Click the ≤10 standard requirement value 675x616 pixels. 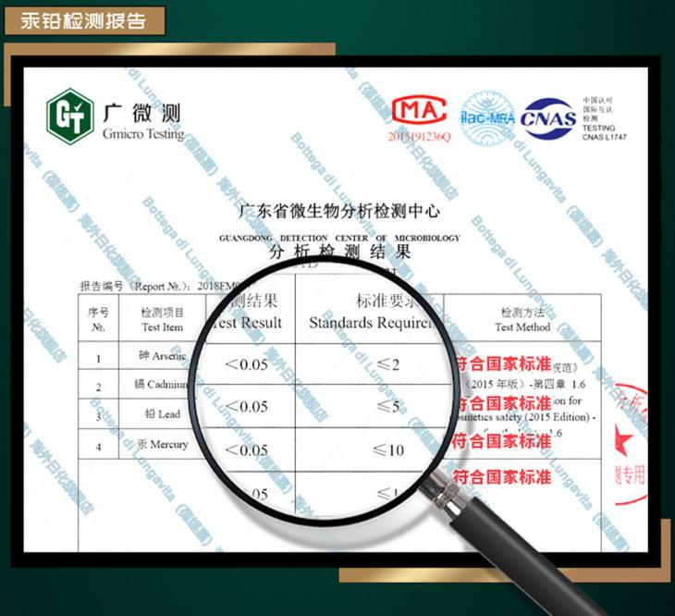click(388, 450)
